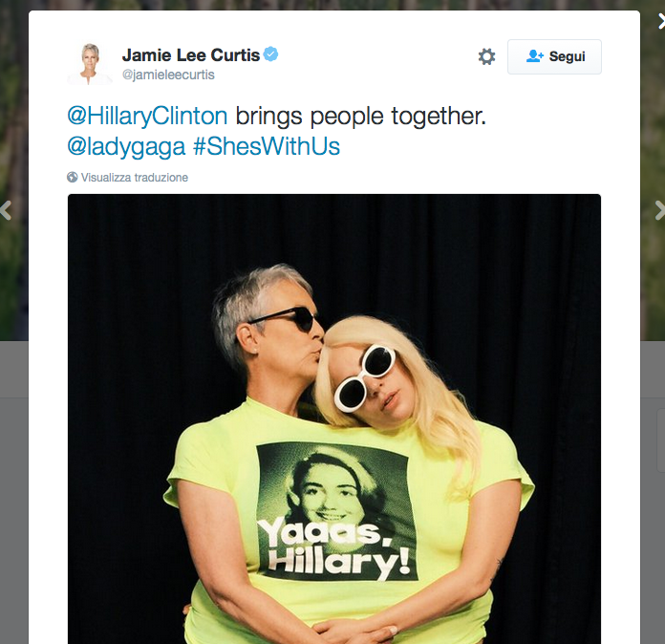Go to the previous tweet with the left chevron
Image resolution: width=665 pixels, height=644 pixels.
(6, 210)
